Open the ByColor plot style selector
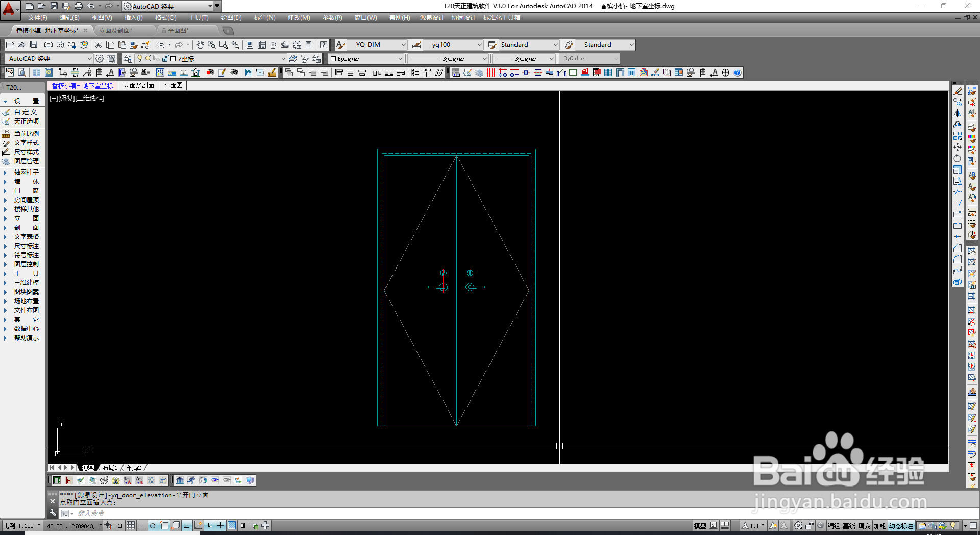Screen dimensions: 980x535 pyautogui.click(x=590, y=59)
